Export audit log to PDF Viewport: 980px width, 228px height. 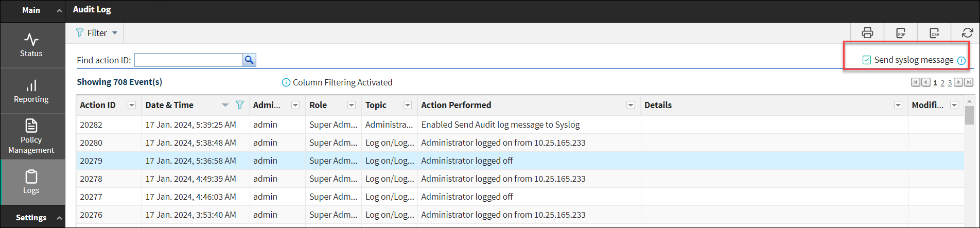[901, 33]
